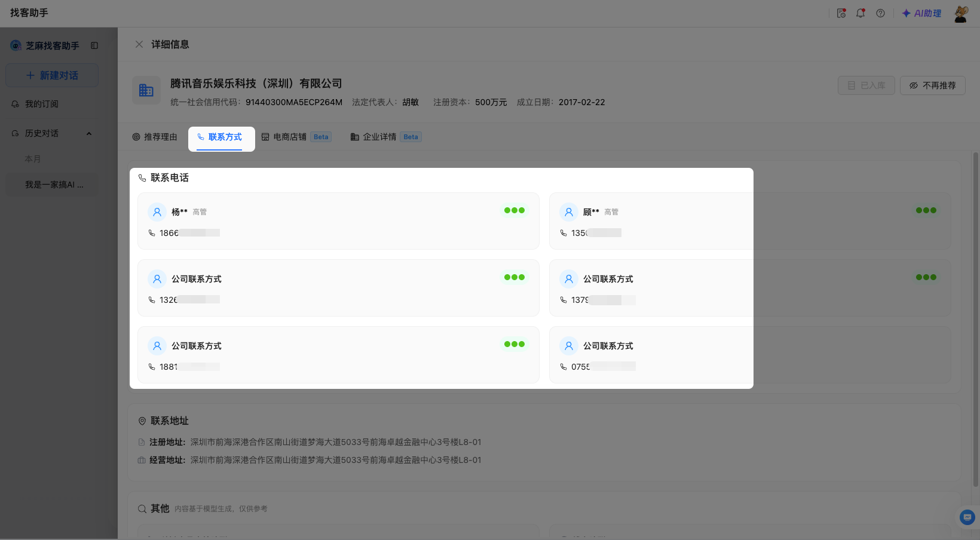Click the company building icon
This screenshot has width=980, height=540.
[146, 90]
